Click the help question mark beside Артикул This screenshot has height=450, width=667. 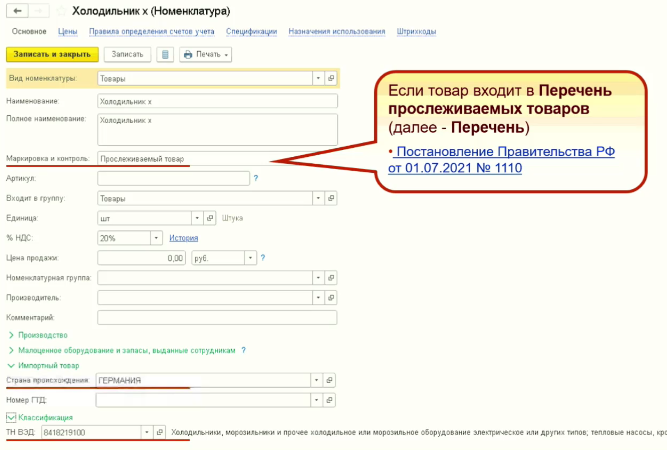click(256, 178)
